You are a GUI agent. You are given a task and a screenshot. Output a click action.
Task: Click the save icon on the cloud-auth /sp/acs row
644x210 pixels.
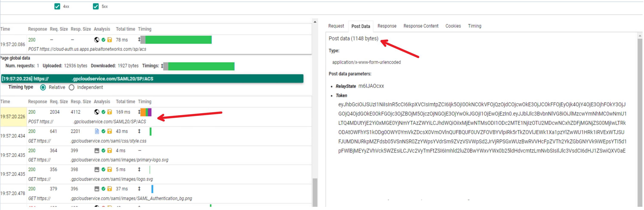pyautogui.click(x=109, y=40)
